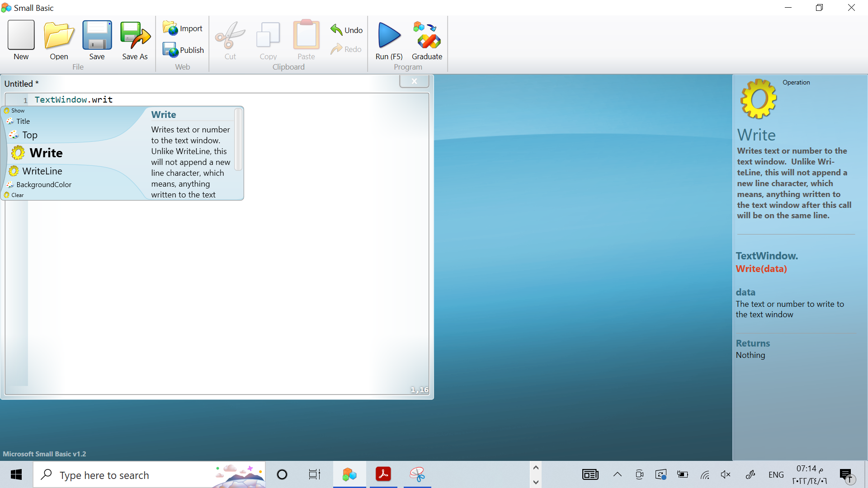This screenshot has height=488, width=868.
Task: Open Cortana from the taskbar
Action: point(282,474)
